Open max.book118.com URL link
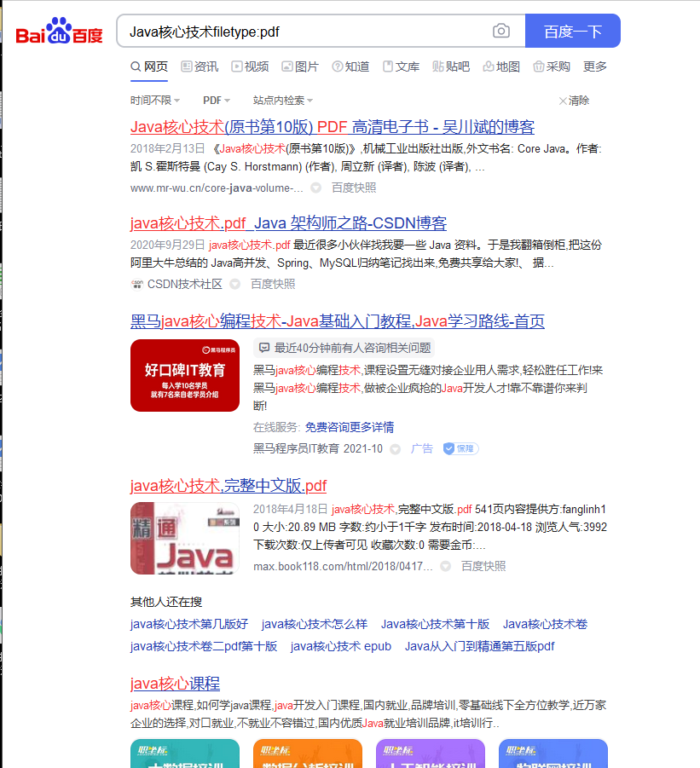This screenshot has height=768, width=700. (343, 567)
